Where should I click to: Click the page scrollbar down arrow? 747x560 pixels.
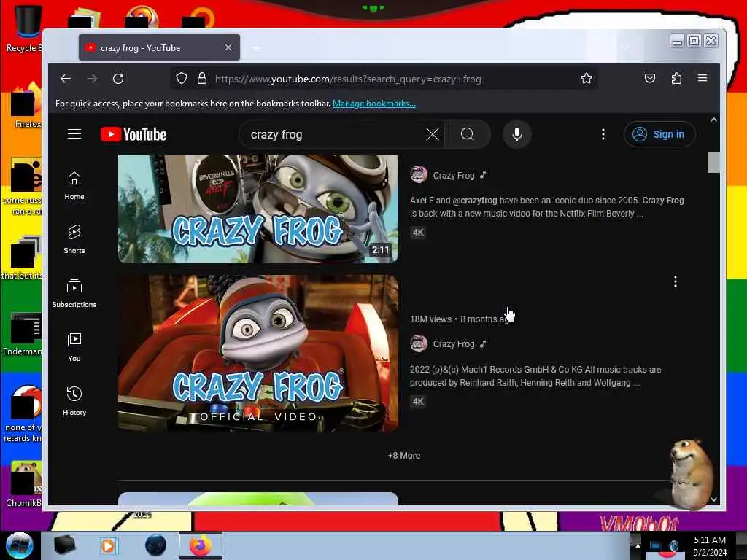(x=713, y=499)
